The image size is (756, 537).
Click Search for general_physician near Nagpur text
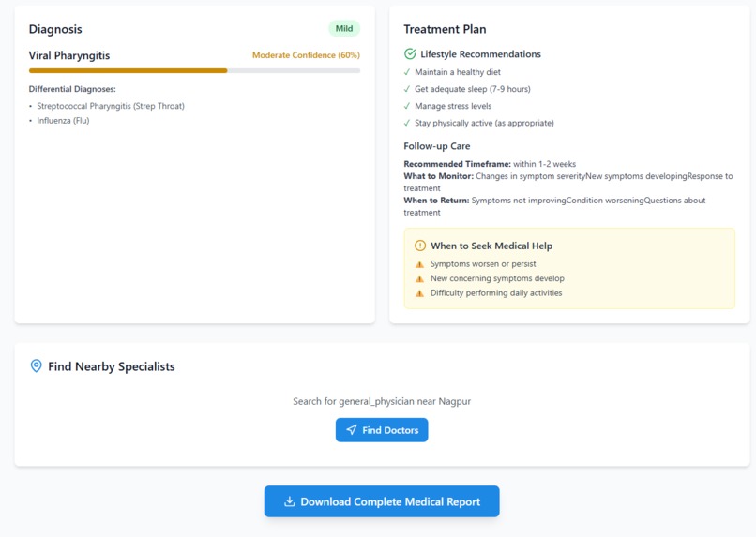coord(382,401)
